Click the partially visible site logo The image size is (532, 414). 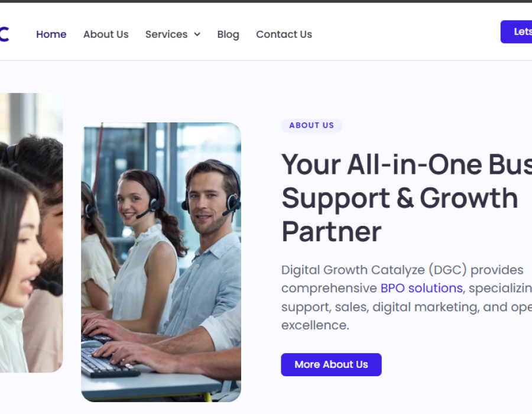click(x=4, y=34)
